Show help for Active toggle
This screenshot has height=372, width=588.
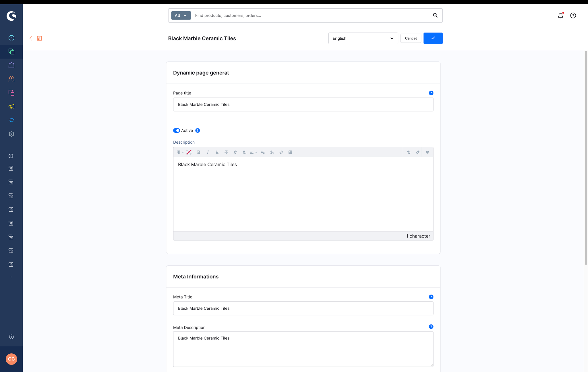point(198,130)
